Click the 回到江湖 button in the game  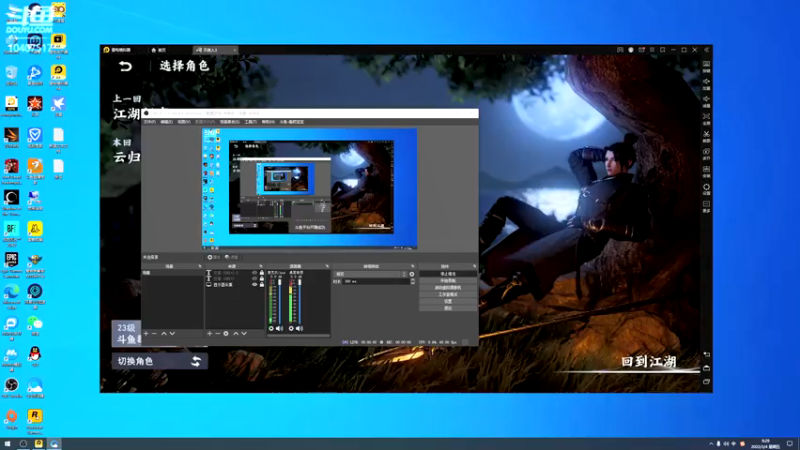pos(648,362)
